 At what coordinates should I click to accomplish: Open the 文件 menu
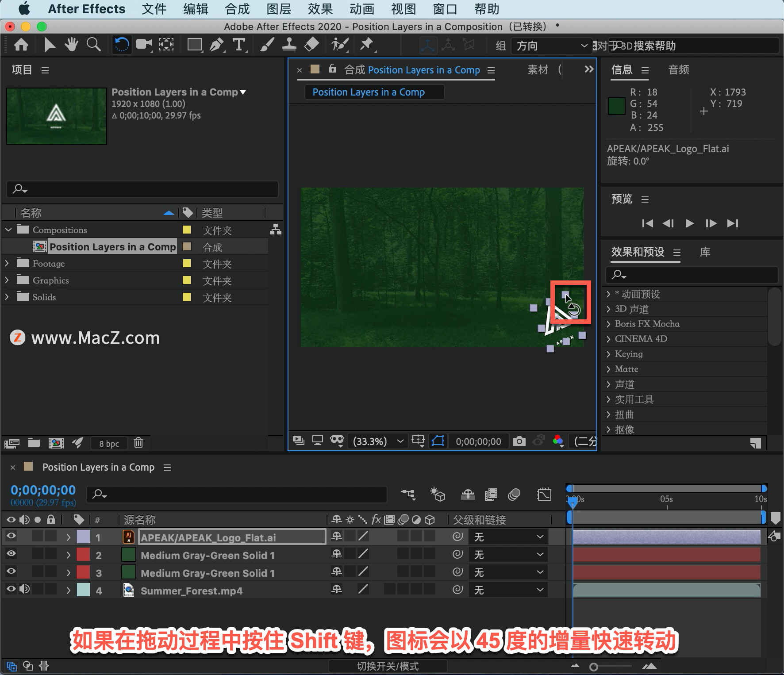point(154,9)
